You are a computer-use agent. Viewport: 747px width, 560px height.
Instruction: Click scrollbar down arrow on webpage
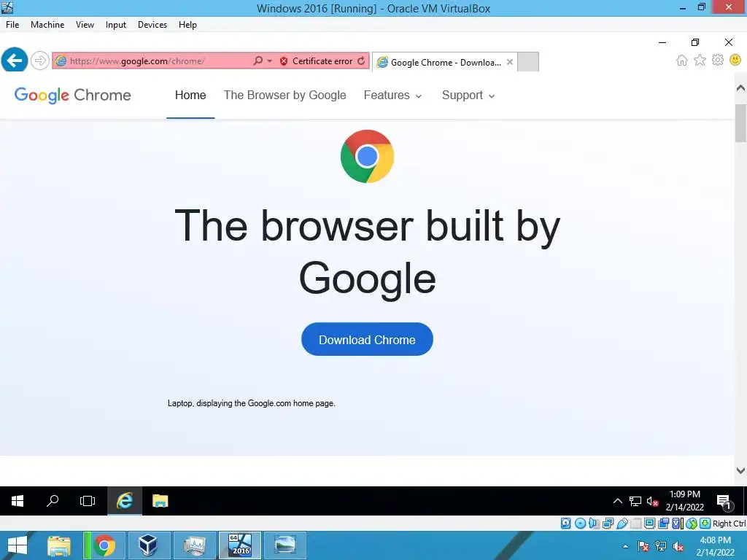pos(740,470)
